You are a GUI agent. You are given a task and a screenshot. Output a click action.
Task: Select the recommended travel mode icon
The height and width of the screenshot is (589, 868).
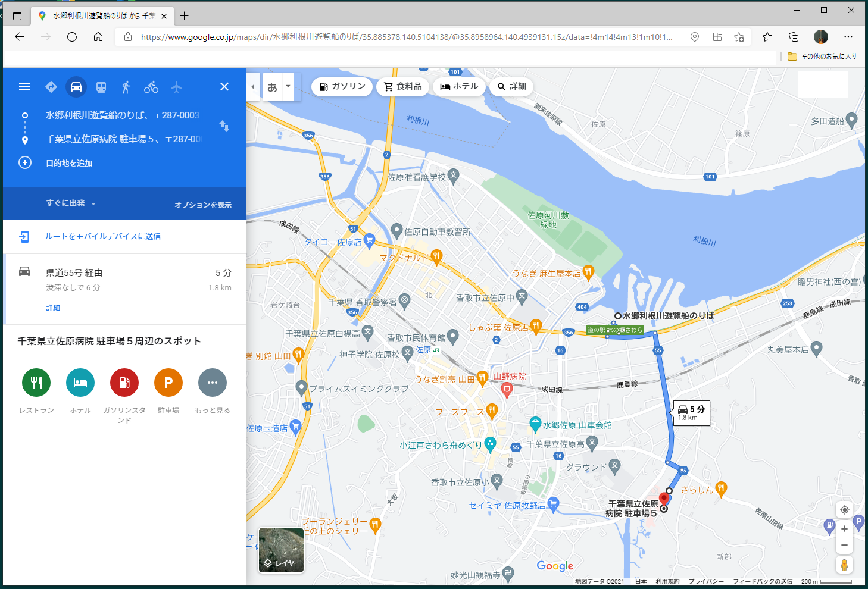(51, 87)
